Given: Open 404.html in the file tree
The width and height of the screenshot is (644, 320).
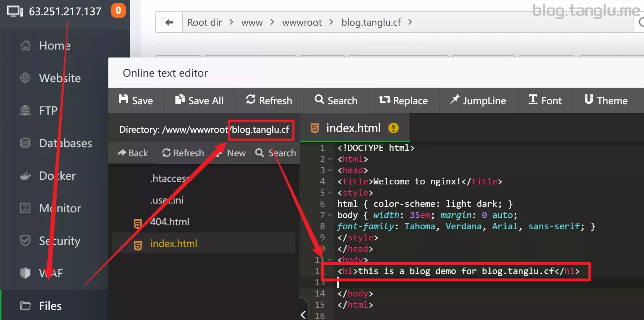Looking at the screenshot, I should click(x=170, y=222).
